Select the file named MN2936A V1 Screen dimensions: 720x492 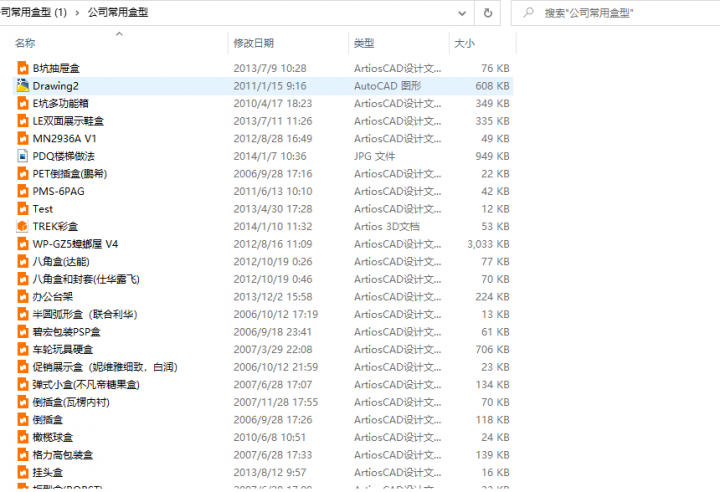pyautogui.click(x=64, y=139)
